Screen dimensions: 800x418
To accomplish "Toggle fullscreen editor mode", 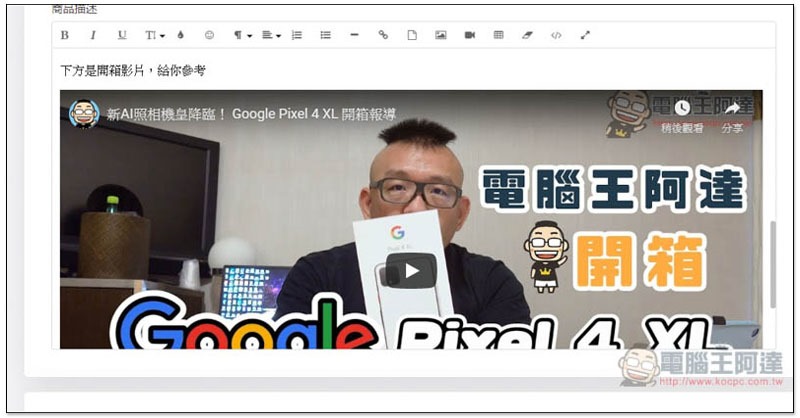I will point(585,35).
